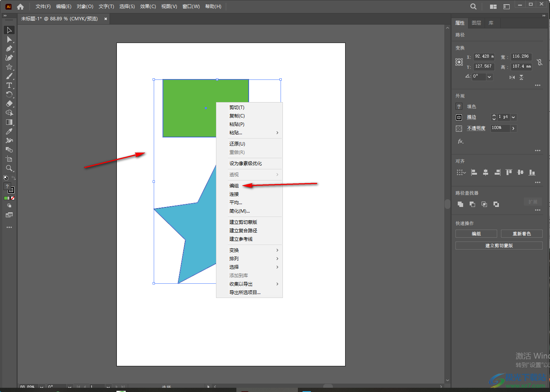Expand the opacity slider arrow
550x392 pixels.
point(513,128)
